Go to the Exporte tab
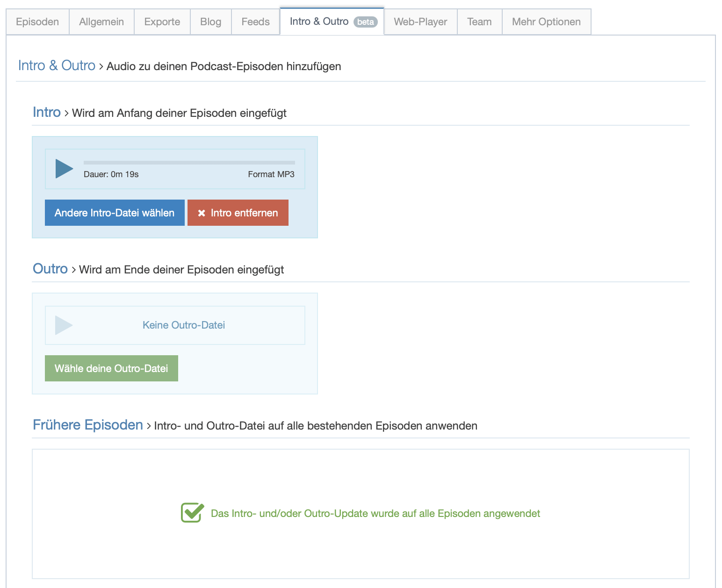The height and width of the screenshot is (588, 722). pyautogui.click(x=162, y=22)
